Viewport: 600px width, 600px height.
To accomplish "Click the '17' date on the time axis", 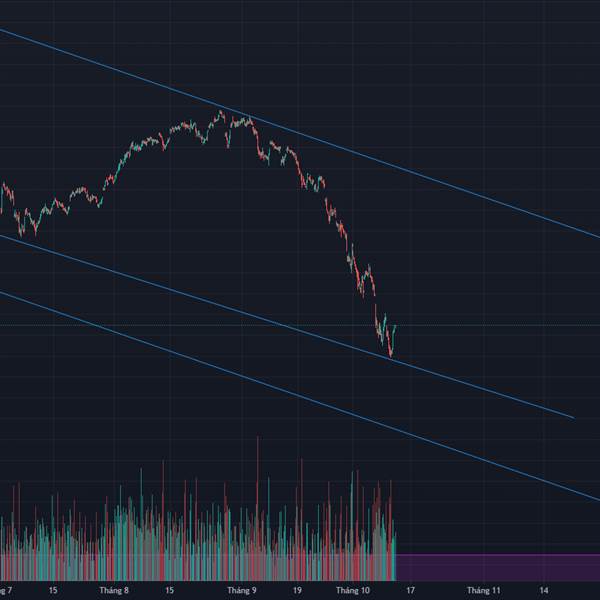I will 410,590.
